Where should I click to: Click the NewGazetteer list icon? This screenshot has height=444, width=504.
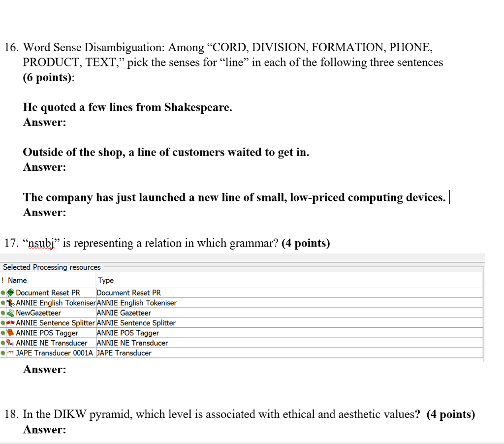(x=11, y=313)
